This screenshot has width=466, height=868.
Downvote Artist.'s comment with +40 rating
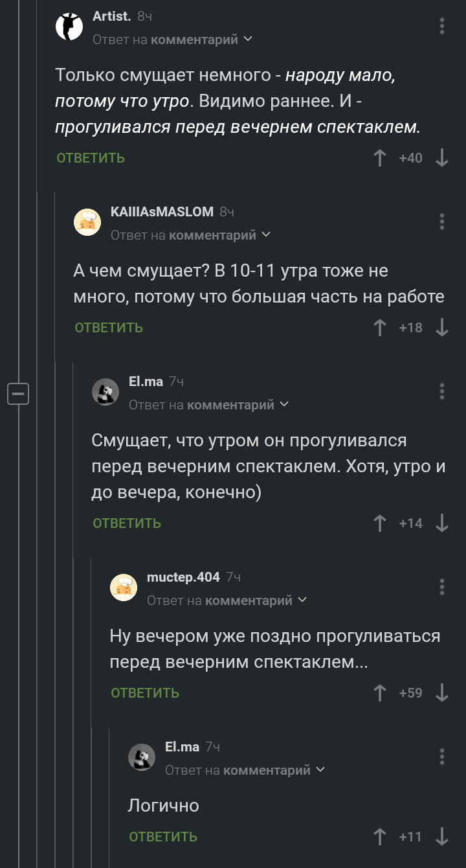[442, 158]
